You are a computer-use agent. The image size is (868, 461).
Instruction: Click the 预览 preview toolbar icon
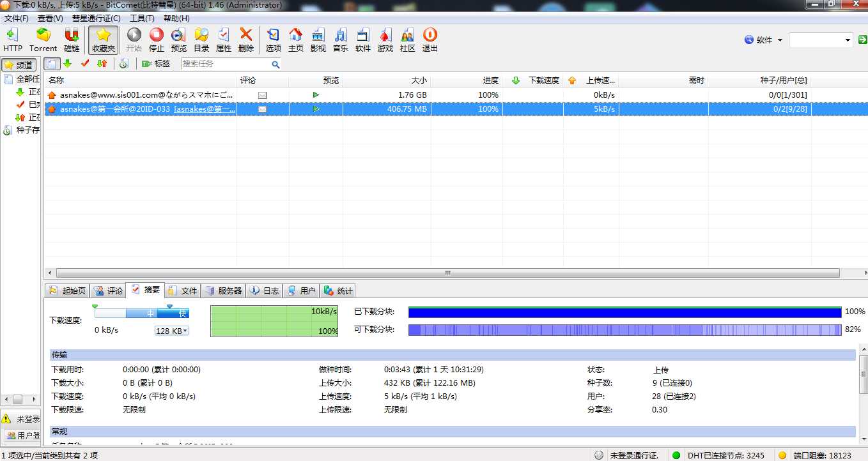pyautogui.click(x=179, y=40)
